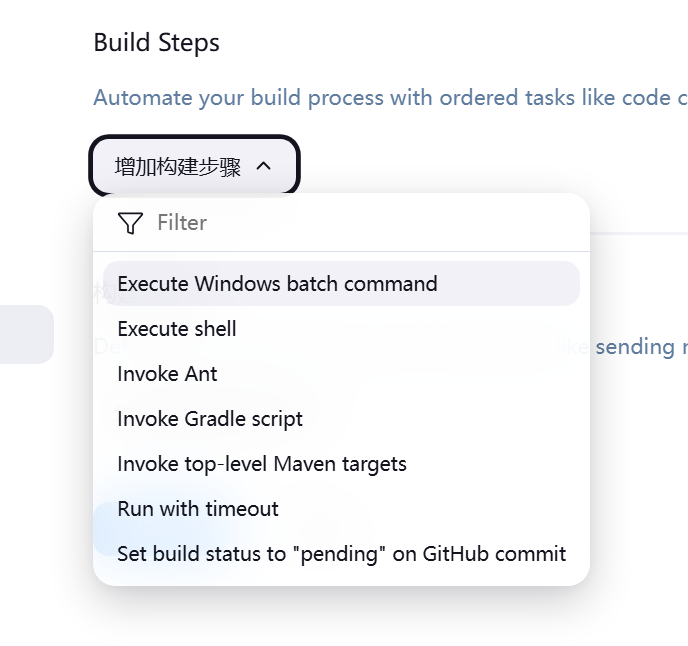Viewport: 688px width, 646px height.
Task: Choose Run with timeout option
Action: click(x=341, y=509)
